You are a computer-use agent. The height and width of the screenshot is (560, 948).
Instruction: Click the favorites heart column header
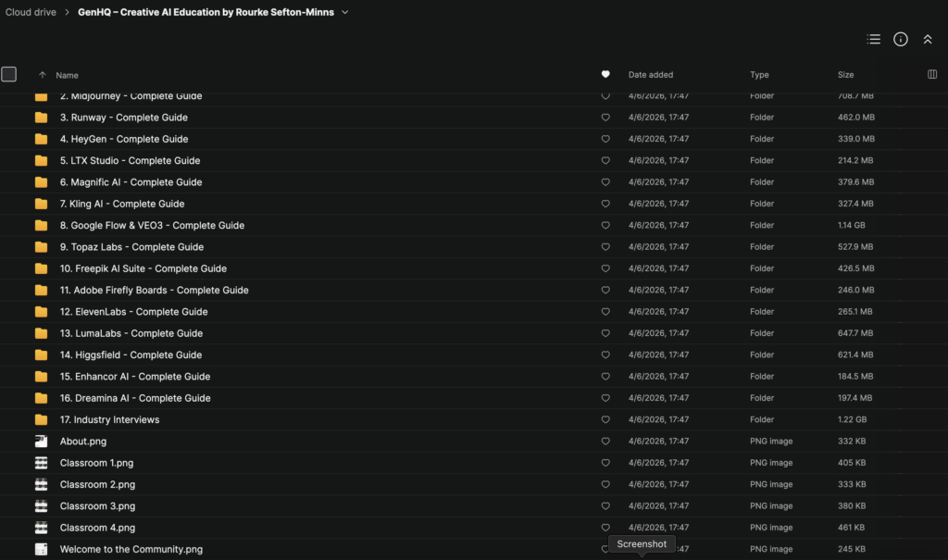coord(605,75)
